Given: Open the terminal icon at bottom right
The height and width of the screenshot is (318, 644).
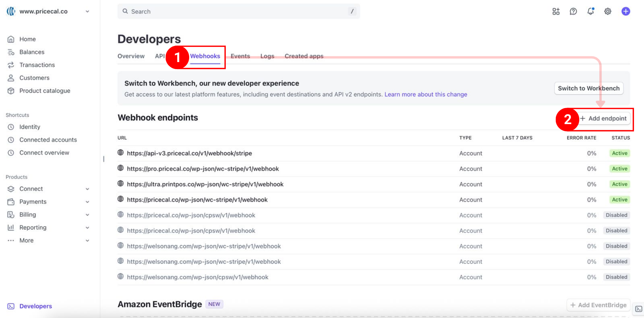Looking at the screenshot, I should tap(639, 309).
